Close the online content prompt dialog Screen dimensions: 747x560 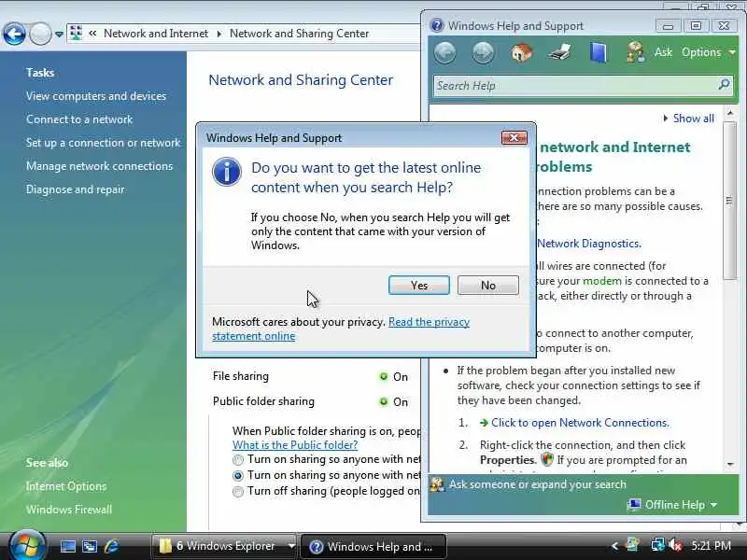pyautogui.click(x=514, y=137)
